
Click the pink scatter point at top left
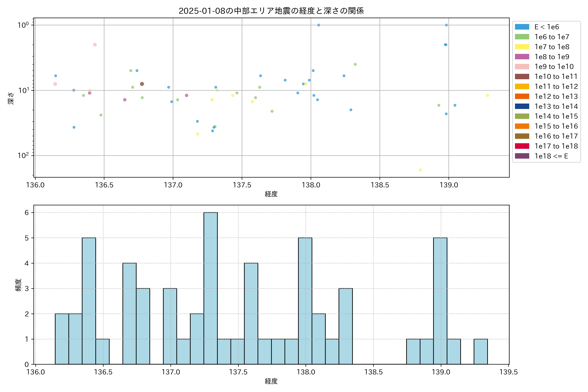[95, 45]
